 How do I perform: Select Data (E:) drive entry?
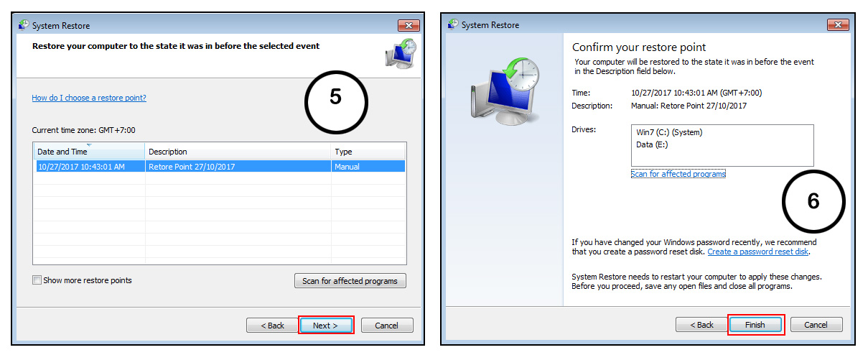click(x=652, y=144)
